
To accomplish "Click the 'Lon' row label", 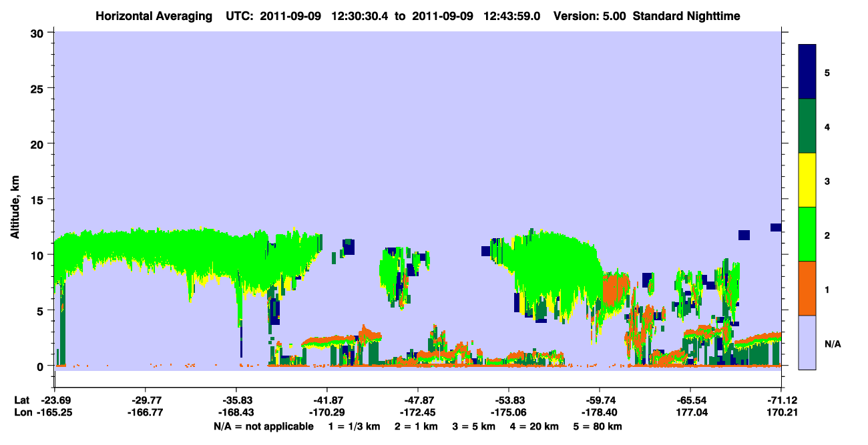I will point(22,412).
